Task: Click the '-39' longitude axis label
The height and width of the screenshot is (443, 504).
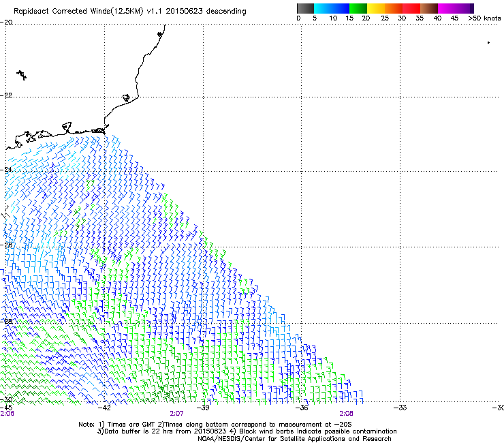Action: (203, 408)
